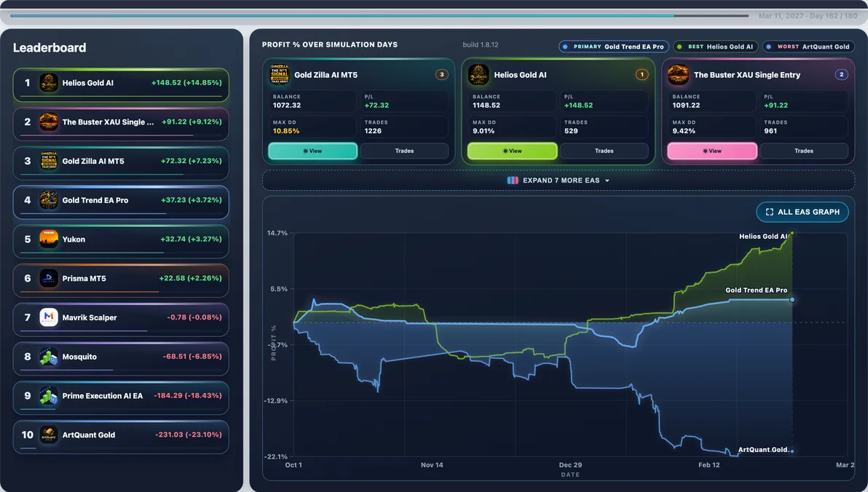Image resolution: width=868 pixels, height=492 pixels.
Task: Click the Dec 29 date axis label
Action: (570, 465)
